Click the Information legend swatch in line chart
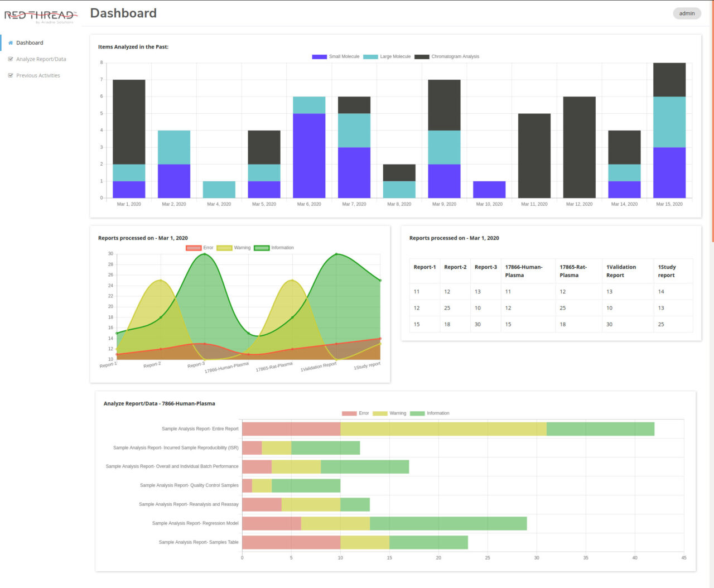714x588 pixels. (x=262, y=248)
